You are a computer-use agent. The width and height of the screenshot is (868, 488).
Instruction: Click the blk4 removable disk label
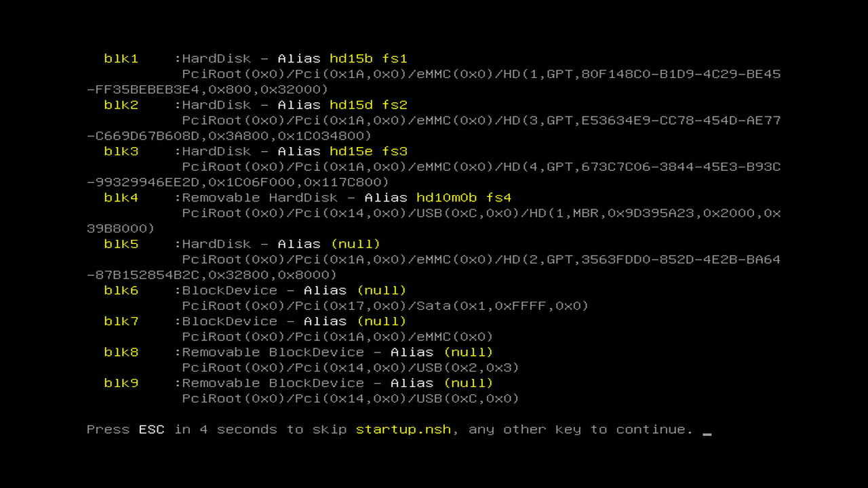click(x=121, y=197)
